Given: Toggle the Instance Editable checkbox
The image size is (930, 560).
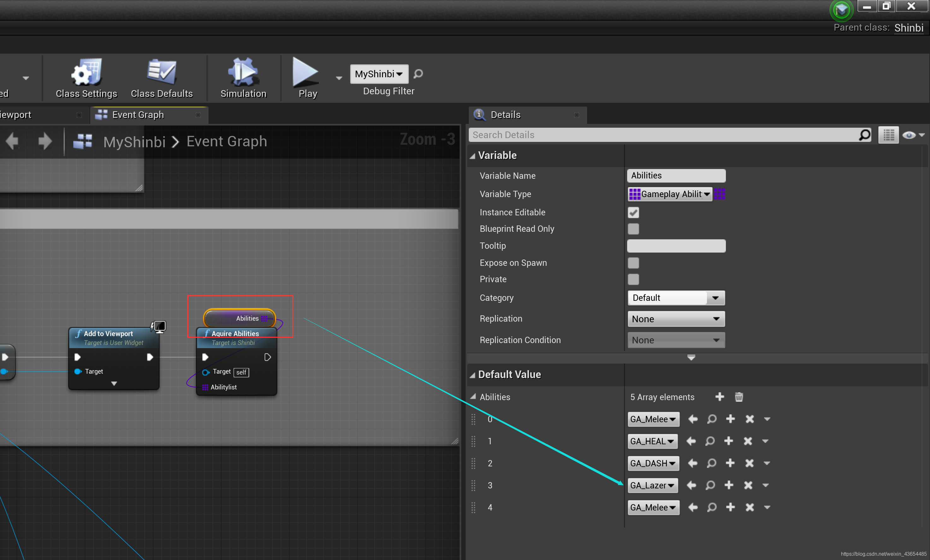Looking at the screenshot, I should 633,213.
